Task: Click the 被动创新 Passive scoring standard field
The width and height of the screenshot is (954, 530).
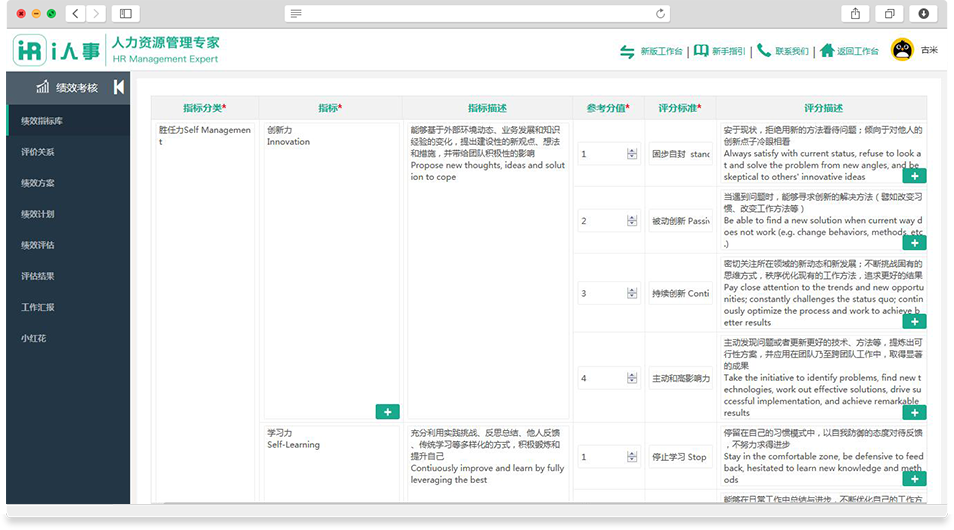Action: pyautogui.click(x=680, y=221)
